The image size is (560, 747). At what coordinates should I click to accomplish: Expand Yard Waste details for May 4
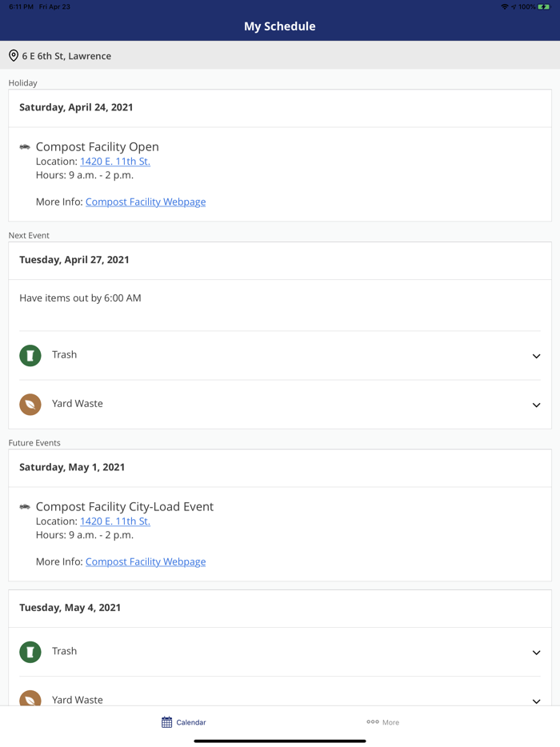point(536,701)
